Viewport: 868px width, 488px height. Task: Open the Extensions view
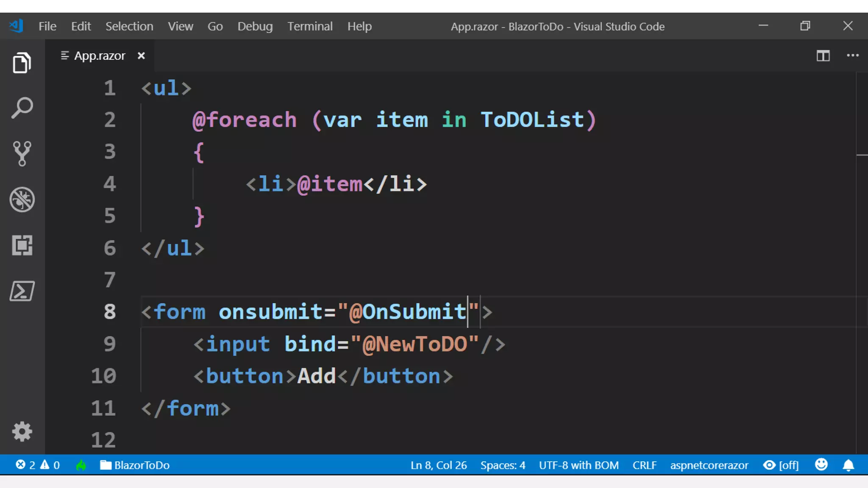pyautogui.click(x=22, y=245)
